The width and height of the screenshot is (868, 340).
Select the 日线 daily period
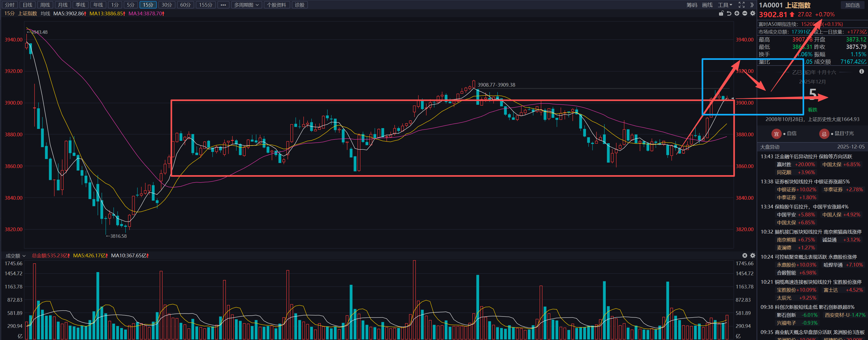tap(27, 5)
